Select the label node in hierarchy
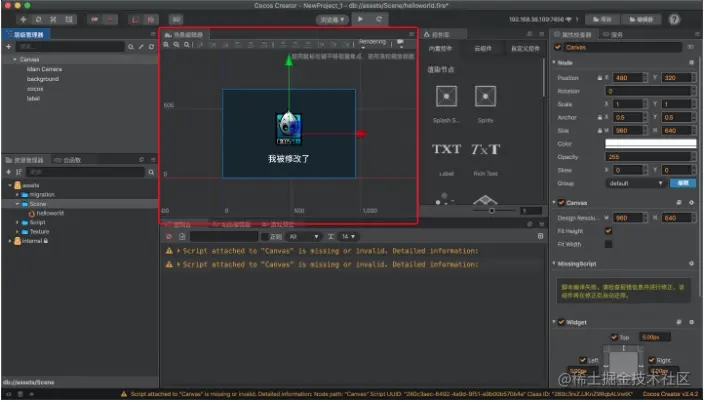 33,98
